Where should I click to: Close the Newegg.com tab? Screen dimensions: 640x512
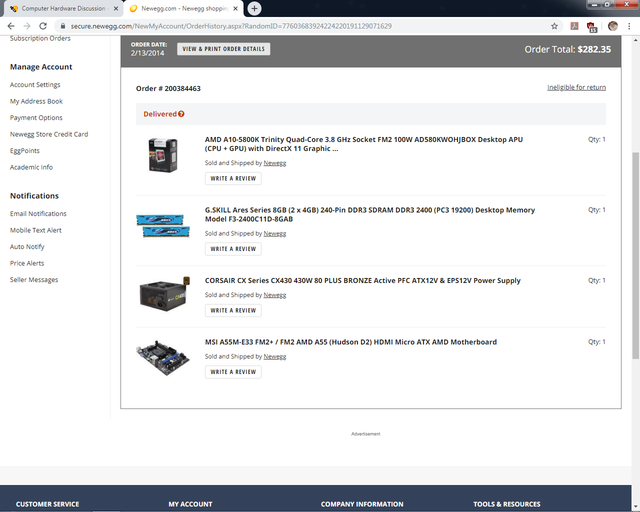click(x=236, y=8)
